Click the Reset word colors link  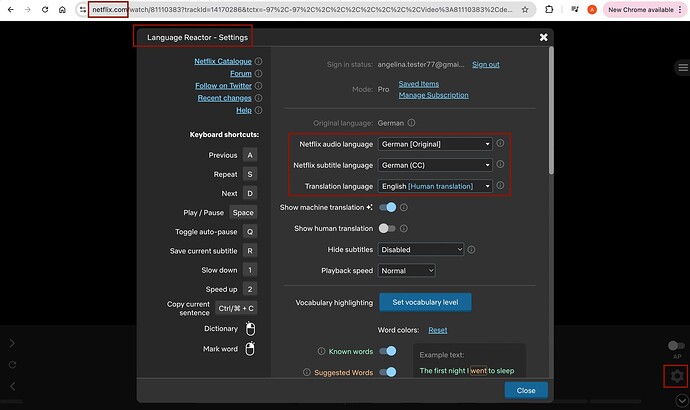(437, 330)
